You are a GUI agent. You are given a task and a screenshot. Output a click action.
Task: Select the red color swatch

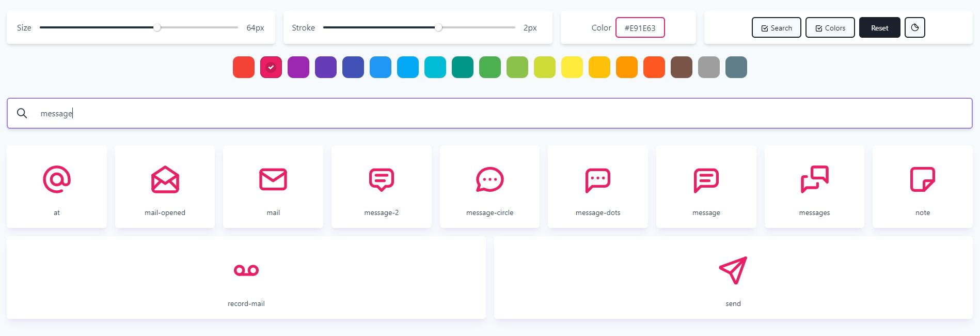[244, 67]
